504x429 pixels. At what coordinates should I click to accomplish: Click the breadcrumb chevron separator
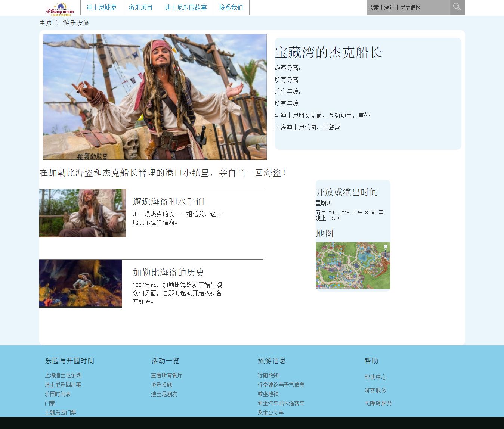point(58,23)
